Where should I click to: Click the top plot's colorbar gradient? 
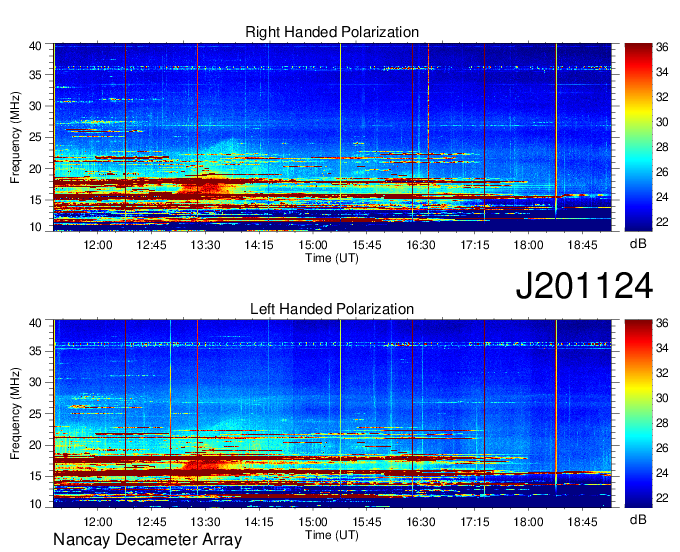[x=638, y=137]
